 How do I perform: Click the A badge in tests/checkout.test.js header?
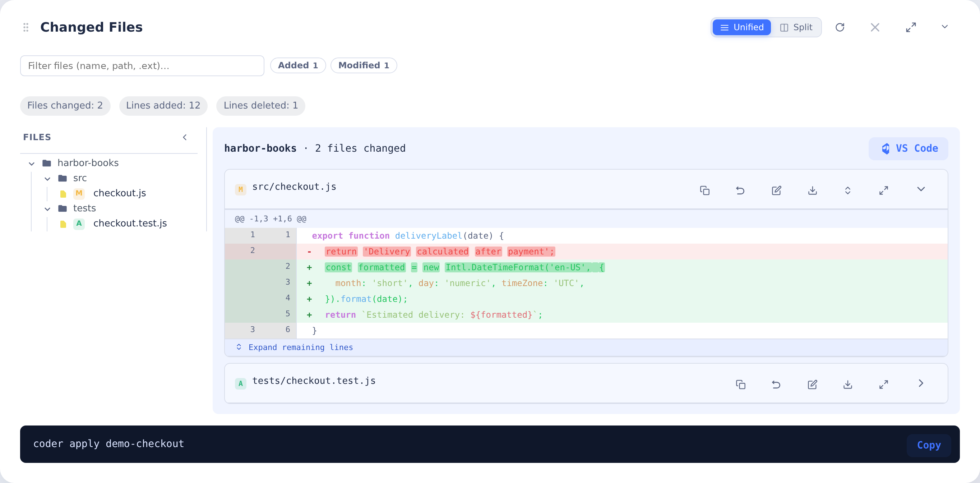pos(240,384)
